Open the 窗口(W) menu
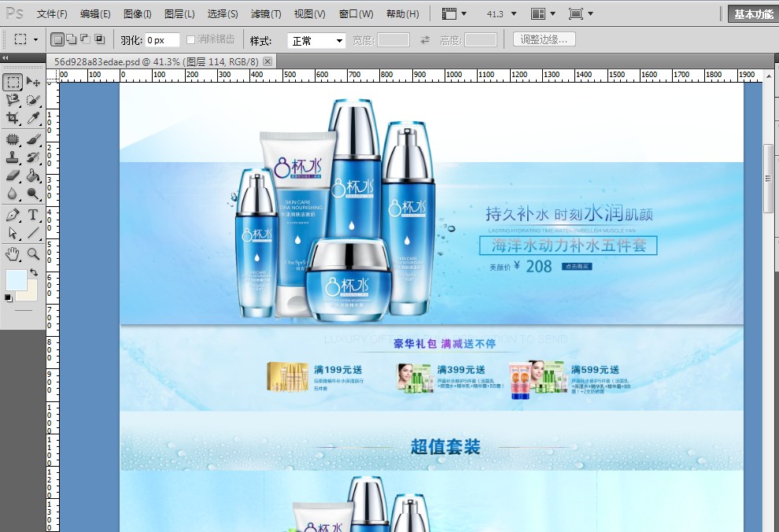 point(356,14)
